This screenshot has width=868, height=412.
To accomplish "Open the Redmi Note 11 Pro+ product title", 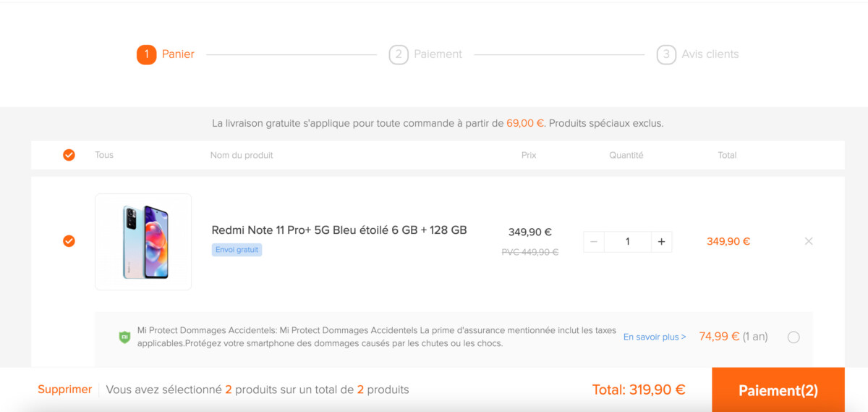I will click(339, 230).
